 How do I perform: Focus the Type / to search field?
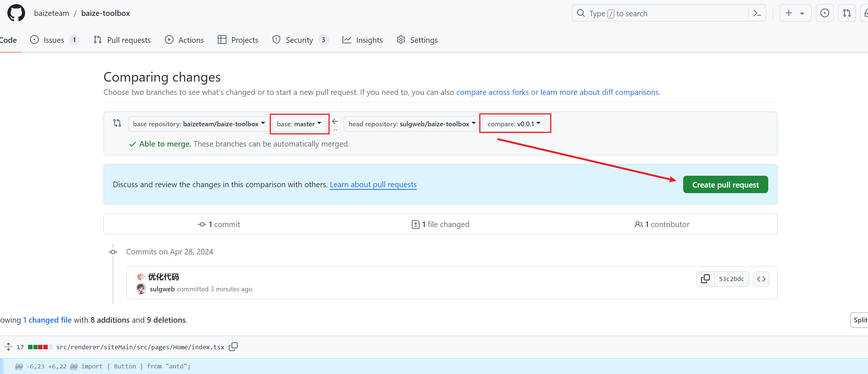tap(669, 13)
